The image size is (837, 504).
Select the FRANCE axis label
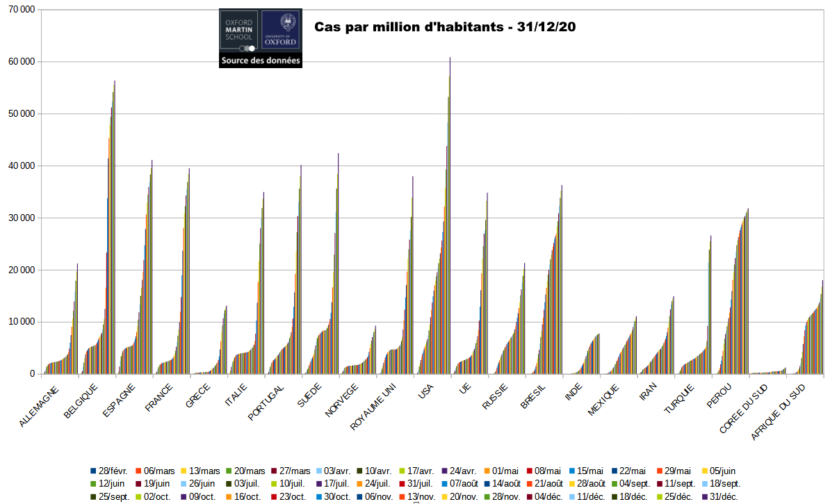pos(159,398)
